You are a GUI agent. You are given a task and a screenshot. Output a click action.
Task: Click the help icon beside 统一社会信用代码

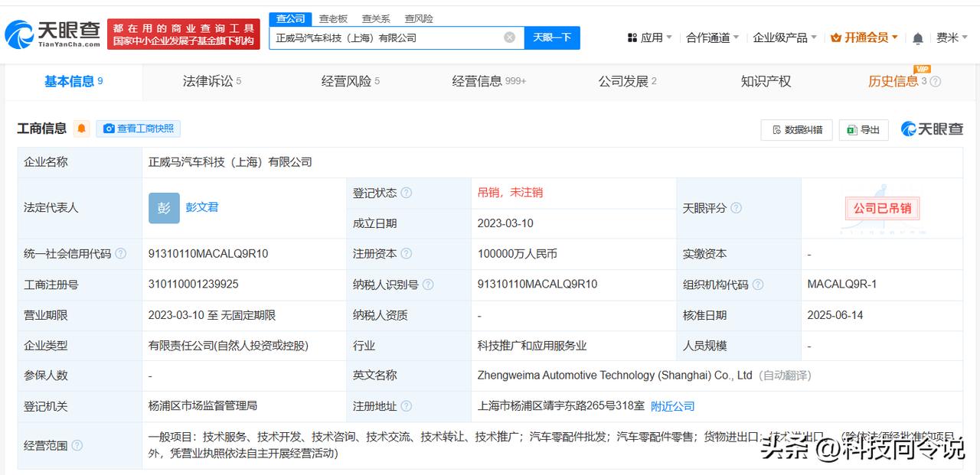120,254
